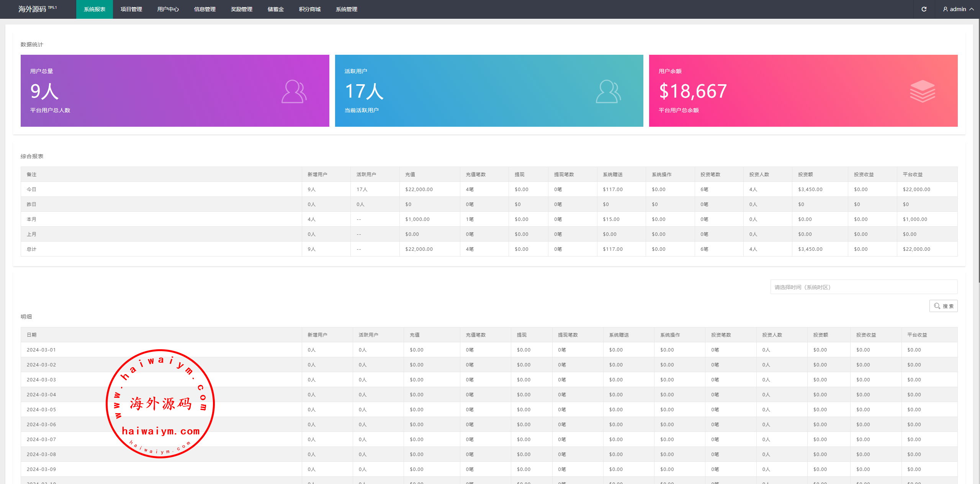The image size is (980, 484).
Task: Click the magnifier icon on 搜索 button
Action: click(937, 306)
